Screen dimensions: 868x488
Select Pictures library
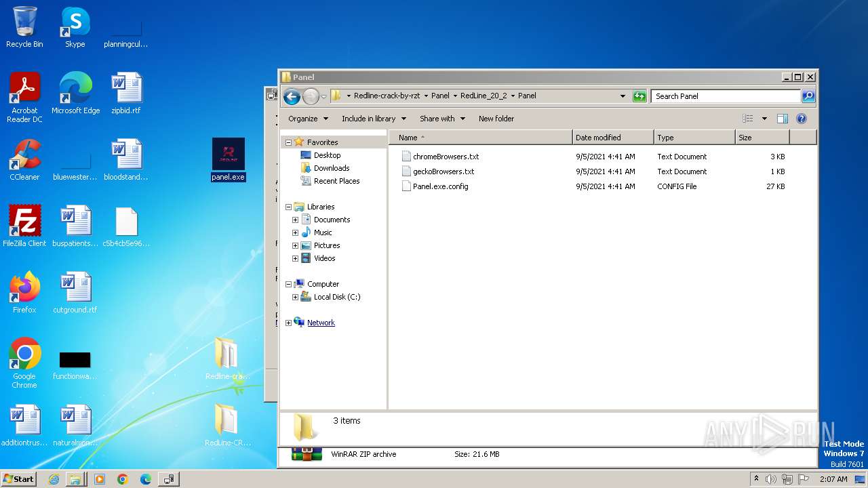pos(326,245)
